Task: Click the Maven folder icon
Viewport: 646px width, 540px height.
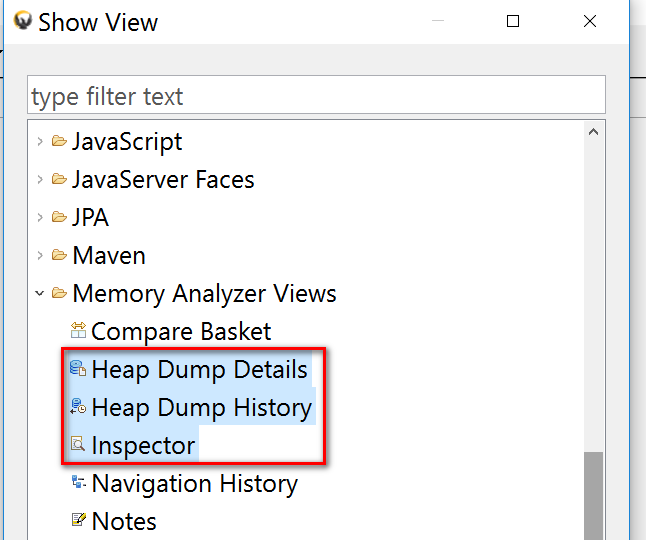Action: point(60,255)
